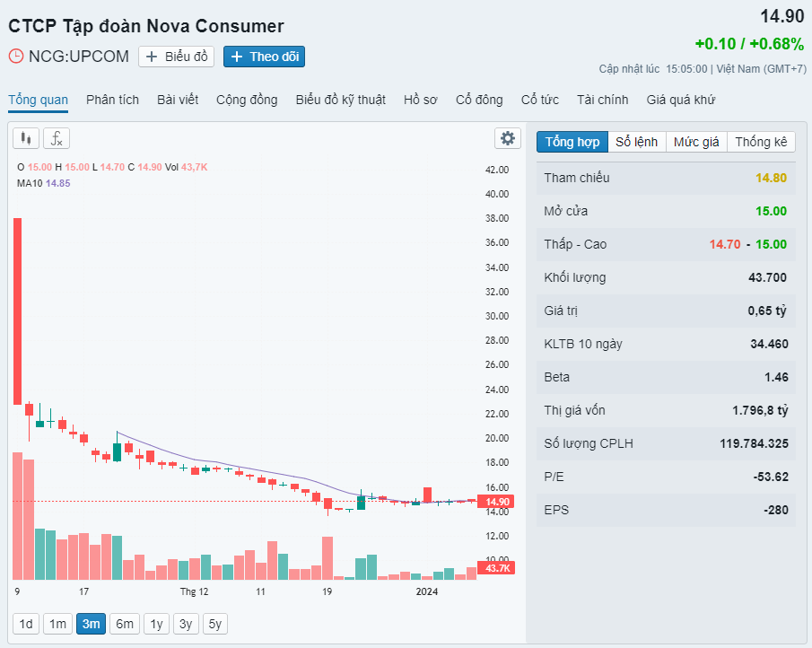Viewport: 812px width, 648px height.
Task: Set chart range to 1d
Action: pos(26,624)
